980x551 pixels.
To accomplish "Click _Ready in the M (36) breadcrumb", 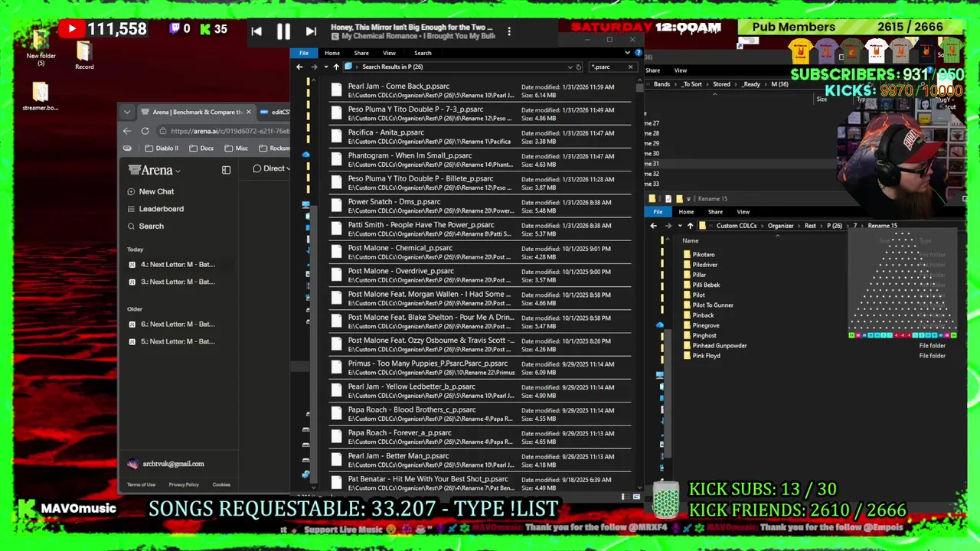I will click(x=750, y=84).
